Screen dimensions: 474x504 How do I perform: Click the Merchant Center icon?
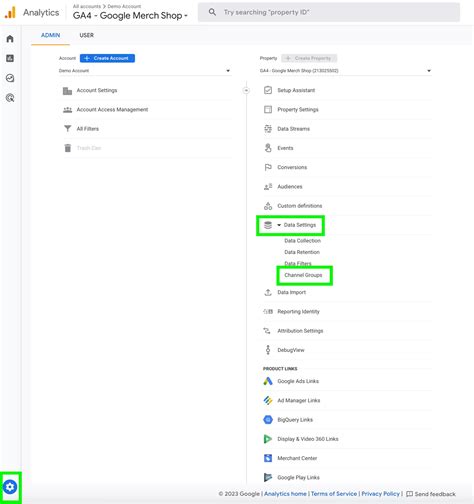tap(268, 458)
